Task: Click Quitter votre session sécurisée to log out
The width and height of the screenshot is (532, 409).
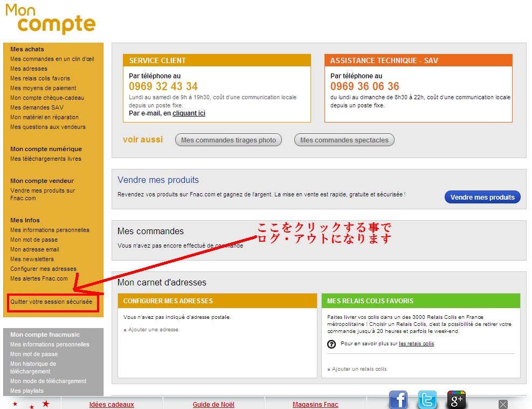Action: (51, 302)
